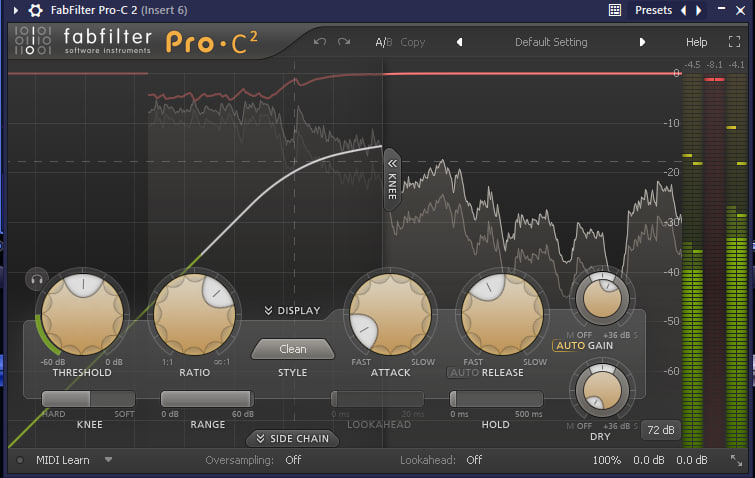The image size is (755, 478).
Task: Adjust the RANGE slider
Action: pos(207,399)
